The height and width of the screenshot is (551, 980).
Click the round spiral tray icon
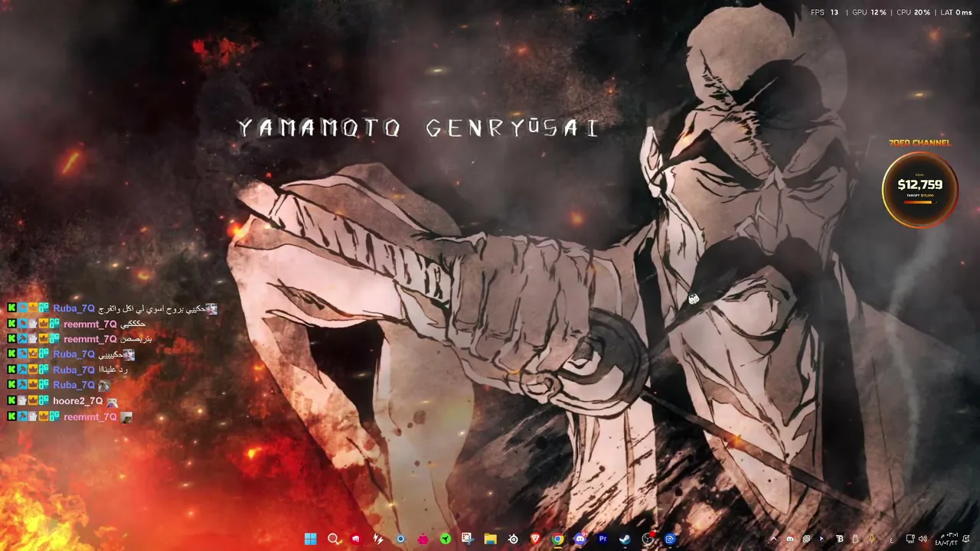[x=806, y=539]
